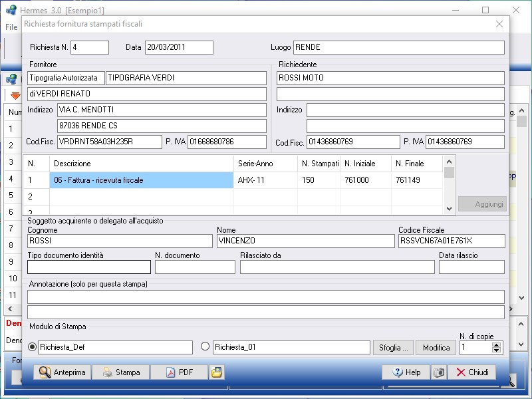Edit Richiedente P. IVA 01436860769 field

click(465, 142)
